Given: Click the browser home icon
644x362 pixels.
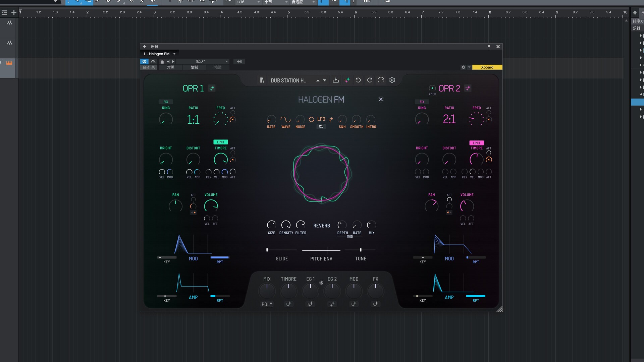Looking at the screenshot, I should coord(635,13).
